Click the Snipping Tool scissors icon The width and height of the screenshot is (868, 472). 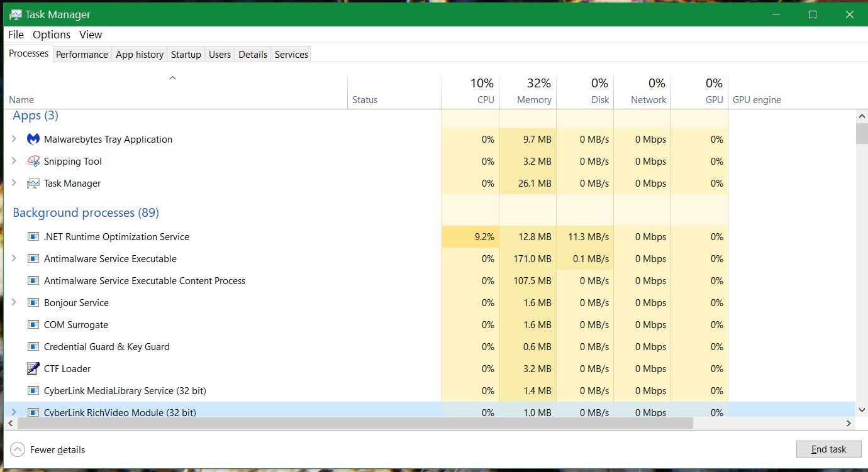tap(33, 162)
